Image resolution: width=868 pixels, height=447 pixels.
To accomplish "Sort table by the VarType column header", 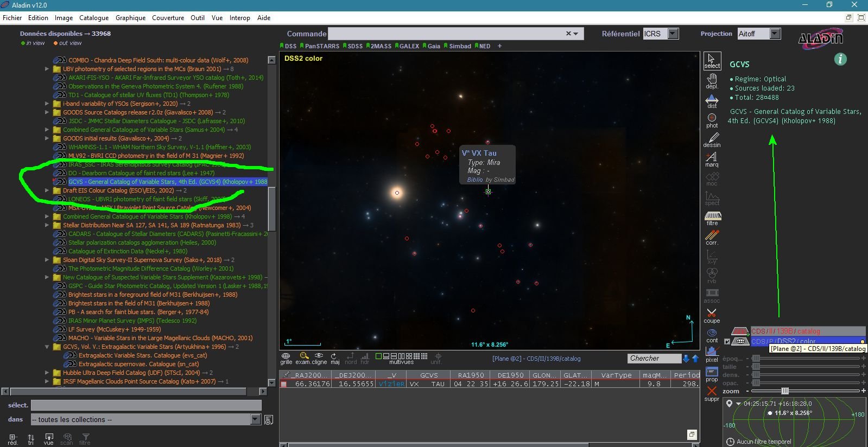I will tap(616, 375).
